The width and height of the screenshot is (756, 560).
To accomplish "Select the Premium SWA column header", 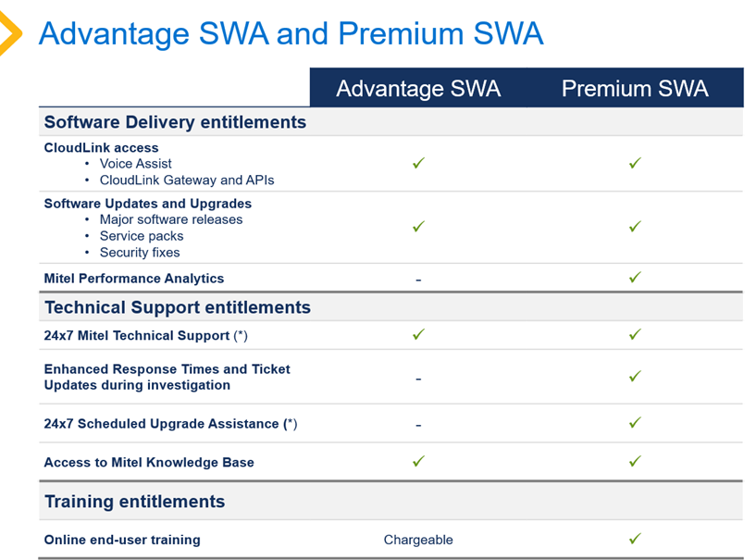I will tap(635, 88).
